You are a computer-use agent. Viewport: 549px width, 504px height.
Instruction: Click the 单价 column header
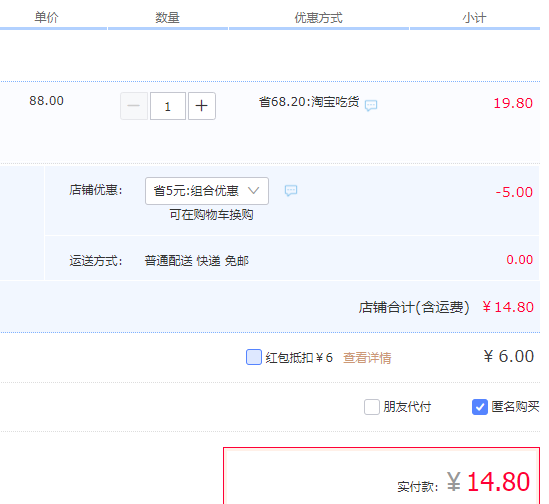[46, 17]
